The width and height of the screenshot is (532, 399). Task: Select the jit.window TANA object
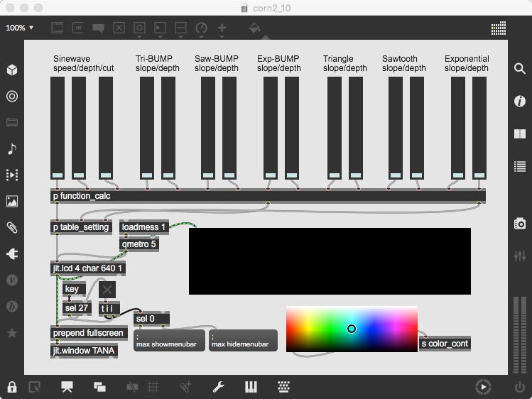pos(84,351)
